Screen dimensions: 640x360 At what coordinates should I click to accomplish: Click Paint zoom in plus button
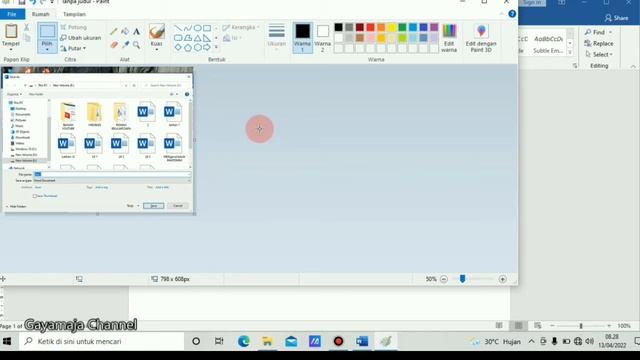(x=502, y=279)
